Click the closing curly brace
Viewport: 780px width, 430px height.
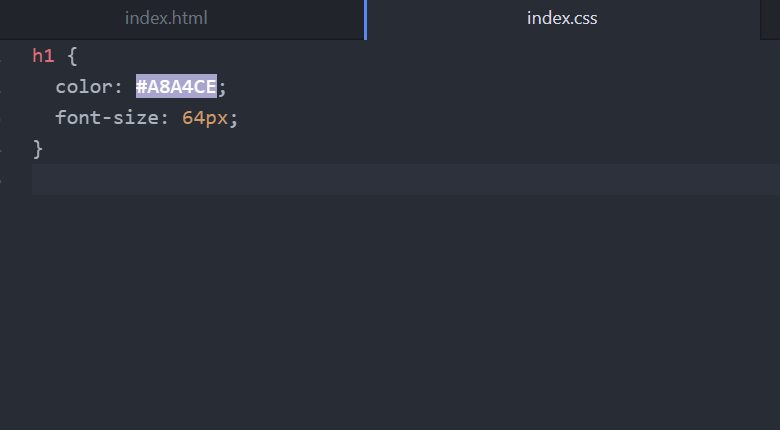pos(38,149)
